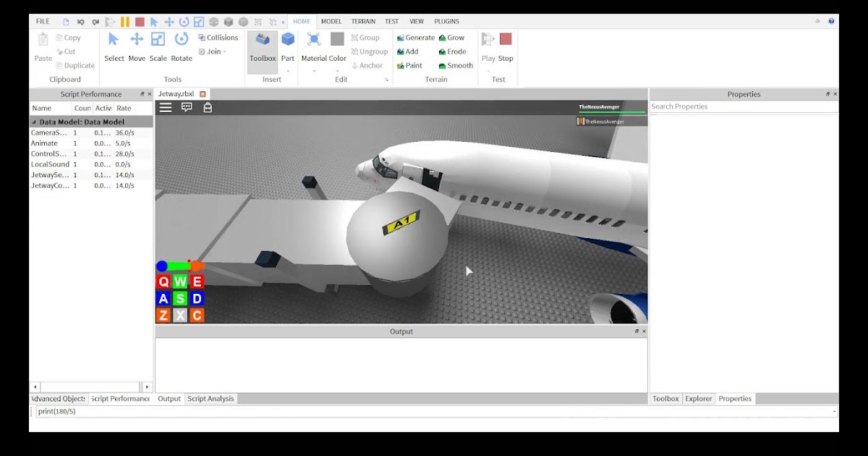The width and height of the screenshot is (868, 456).
Task: Click the Play button in Test group
Action: 488,47
